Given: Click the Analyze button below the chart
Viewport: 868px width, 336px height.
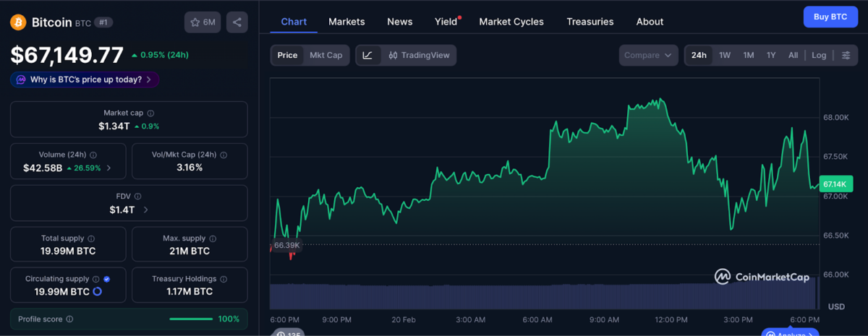Looking at the screenshot, I should (x=789, y=333).
